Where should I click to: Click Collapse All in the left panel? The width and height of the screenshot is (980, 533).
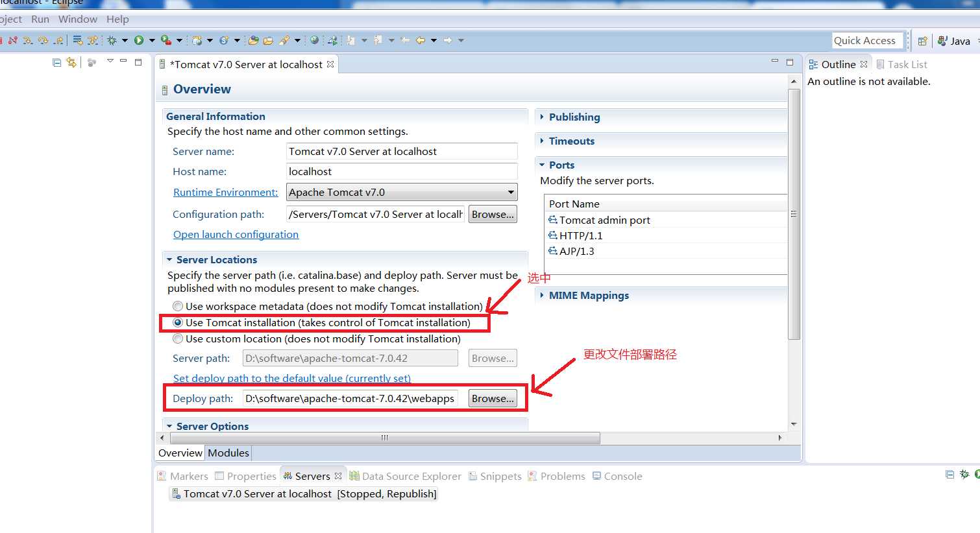pyautogui.click(x=56, y=62)
